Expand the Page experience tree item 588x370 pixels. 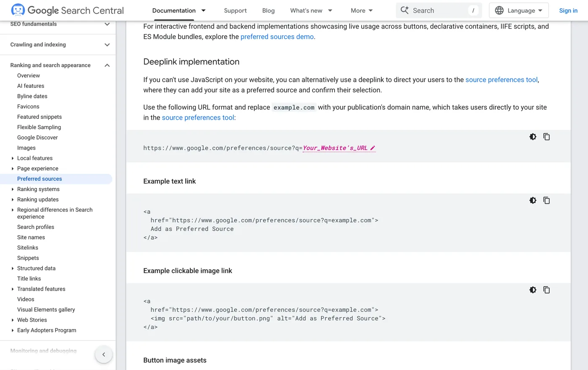point(13,168)
